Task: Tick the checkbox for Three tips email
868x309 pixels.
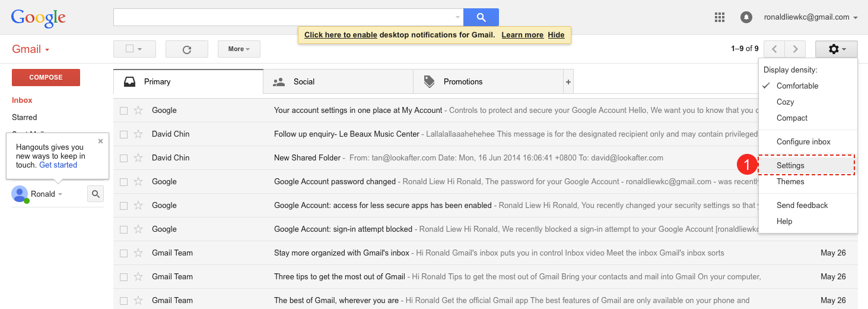Action: pyautogui.click(x=123, y=277)
